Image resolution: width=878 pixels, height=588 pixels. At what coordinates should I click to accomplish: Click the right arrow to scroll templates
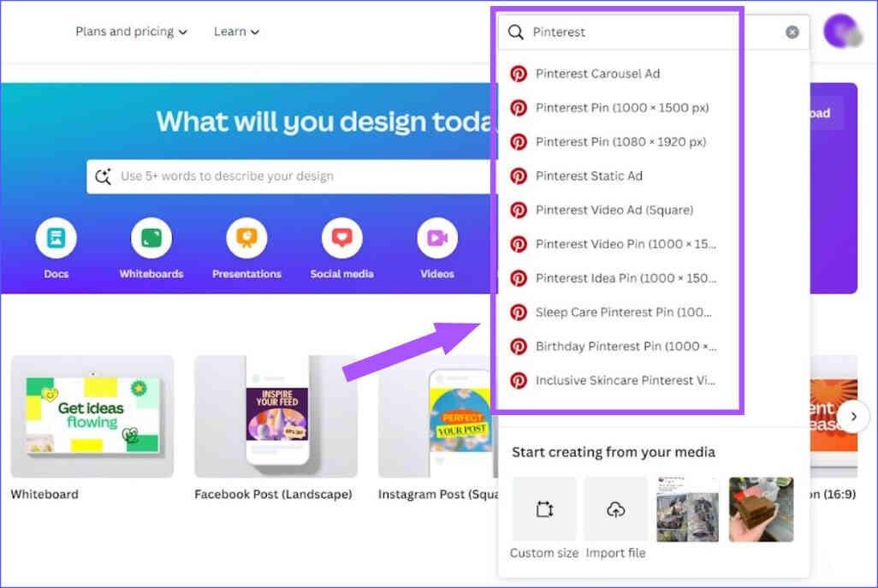click(853, 417)
